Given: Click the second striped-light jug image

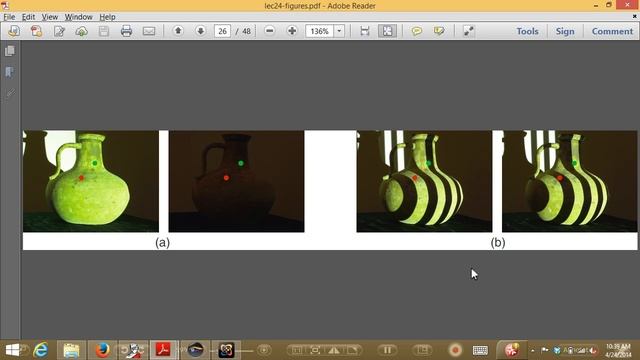Looking at the screenshot, I should pos(569,181).
